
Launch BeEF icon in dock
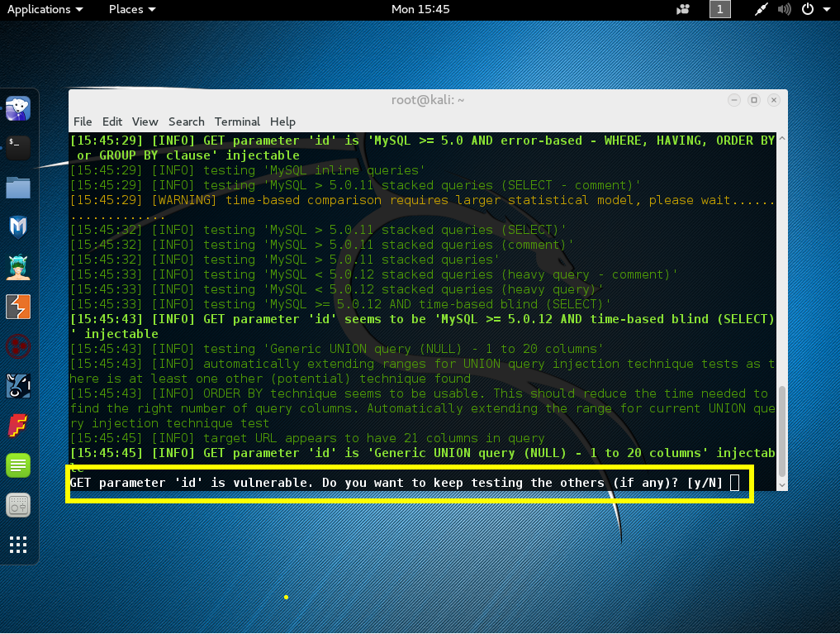coord(18,386)
